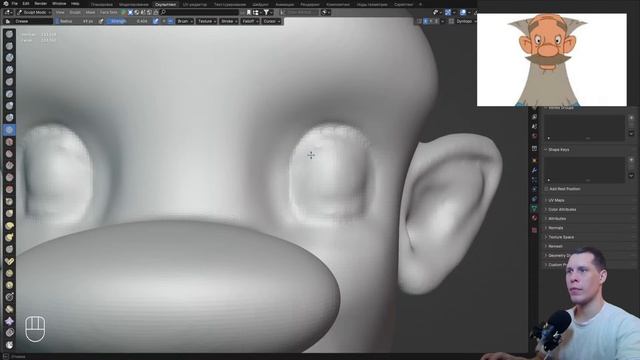Viewport: 640px width, 360px height.
Task: Click the cartoon old man reference image
Action: [551, 60]
